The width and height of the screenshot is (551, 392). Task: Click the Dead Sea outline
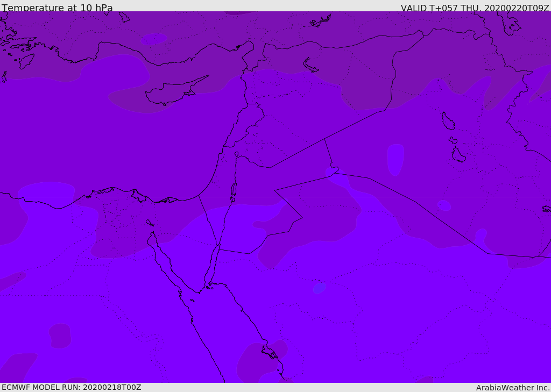pyautogui.click(x=234, y=189)
